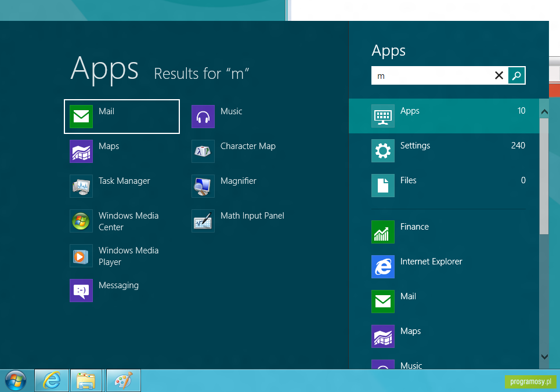Screen dimensions: 560x392
Task: Click the search text field
Action: (432, 75)
